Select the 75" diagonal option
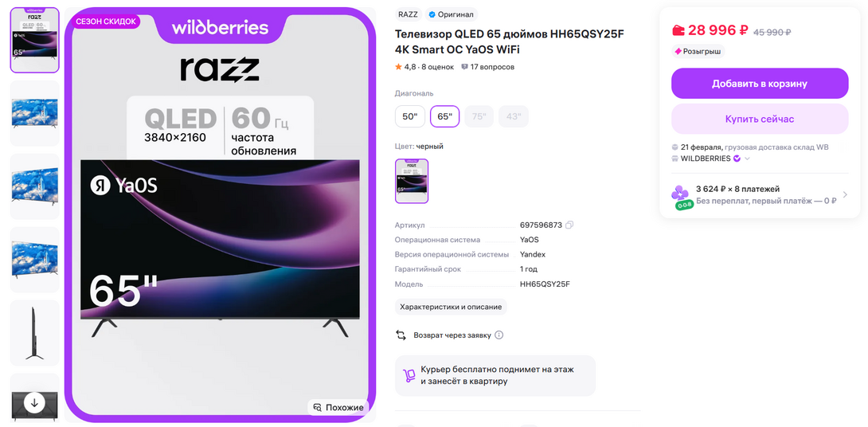 click(479, 116)
